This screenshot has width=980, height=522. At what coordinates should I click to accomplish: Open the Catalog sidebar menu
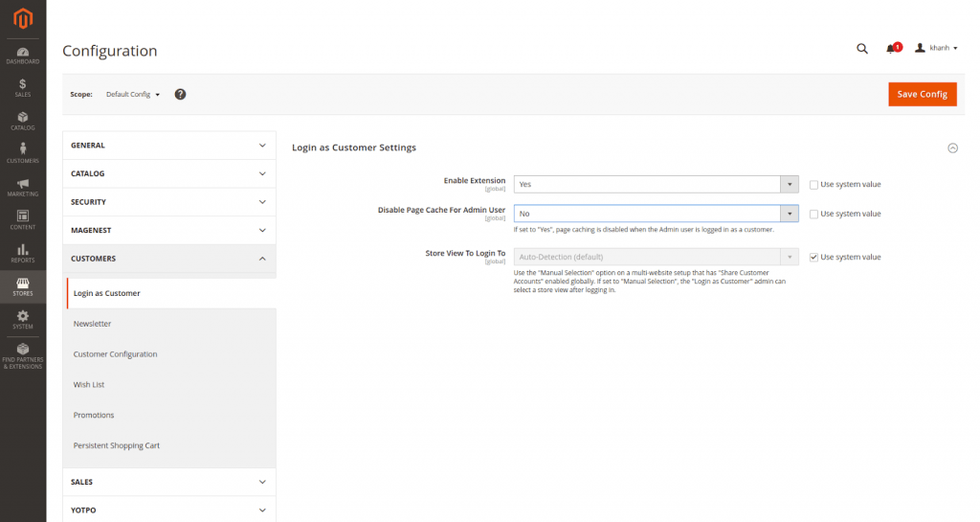pos(23,122)
